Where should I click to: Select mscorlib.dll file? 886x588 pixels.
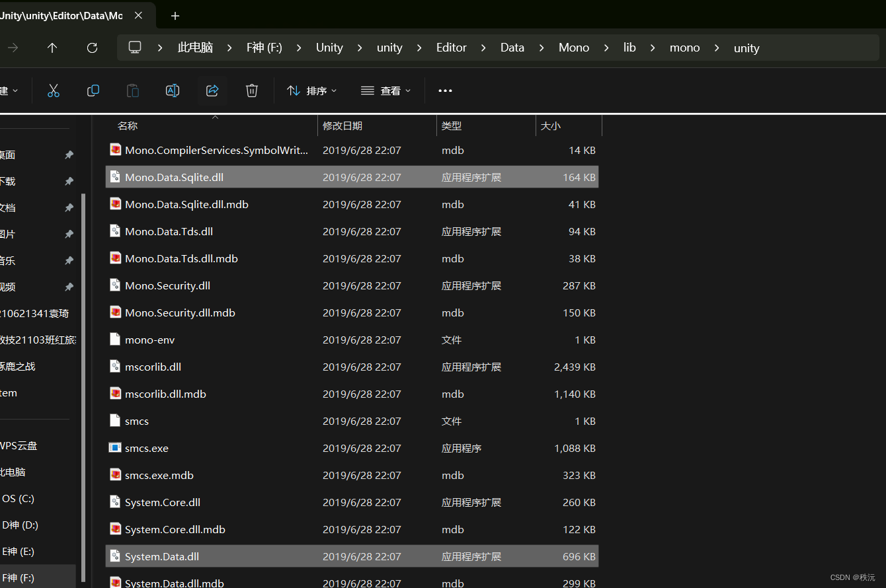352,367
